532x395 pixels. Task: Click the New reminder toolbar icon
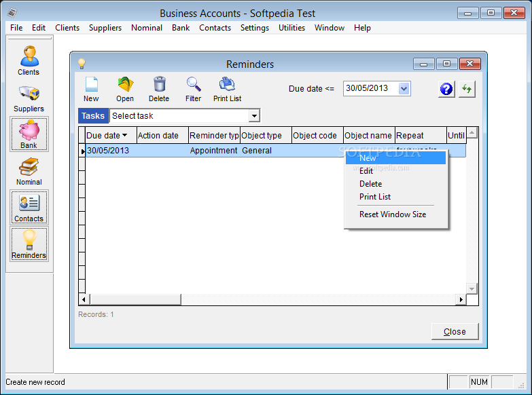[x=91, y=89]
